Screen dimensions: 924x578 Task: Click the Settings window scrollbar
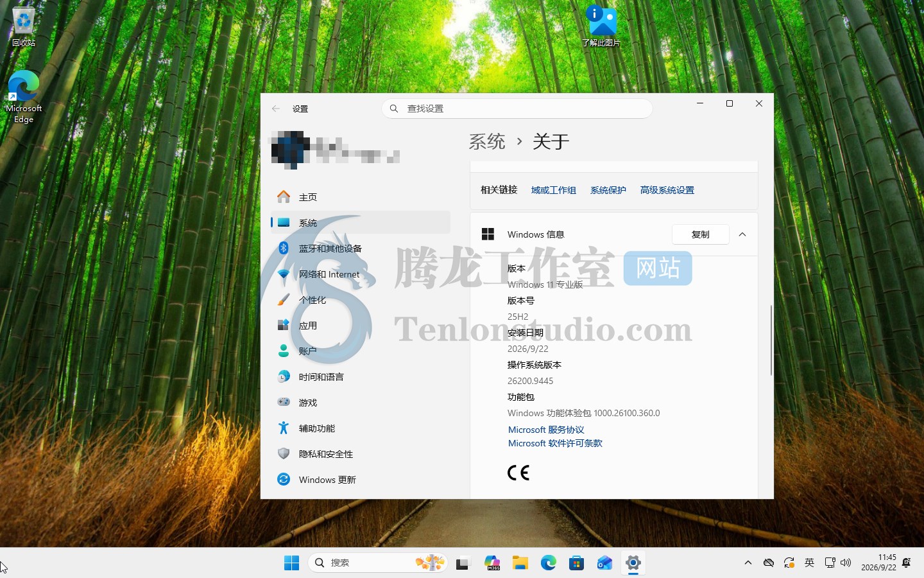point(771,340)
